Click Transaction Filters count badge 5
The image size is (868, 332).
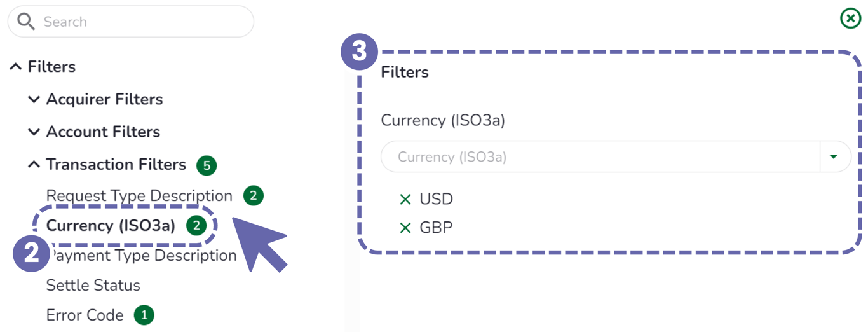click(206, 165)
